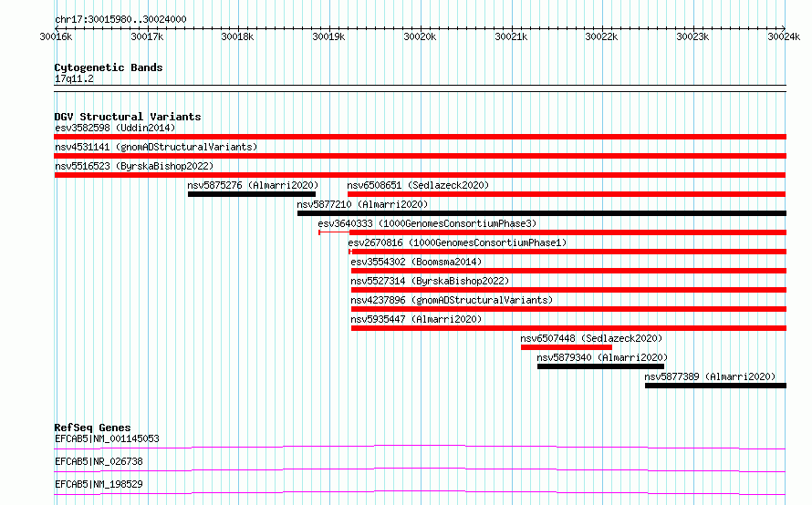This screenshot has height=505, width=812.
Task: Open variant nsv5877210 (Almarri2020) label
Action: click(362, 204)
